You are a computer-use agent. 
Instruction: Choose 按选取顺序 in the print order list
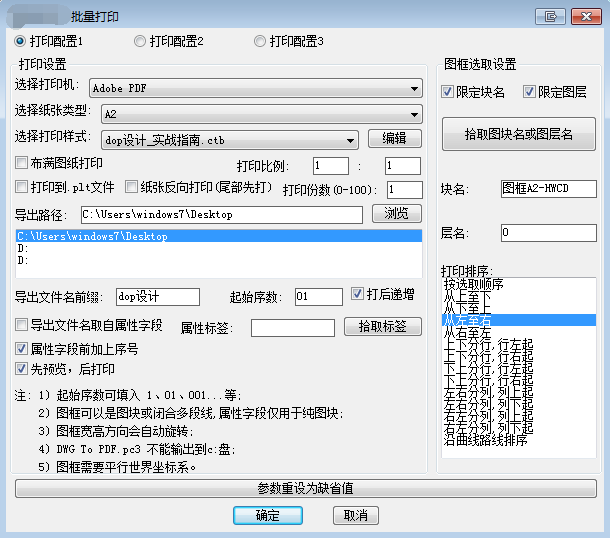coord(476,284)
